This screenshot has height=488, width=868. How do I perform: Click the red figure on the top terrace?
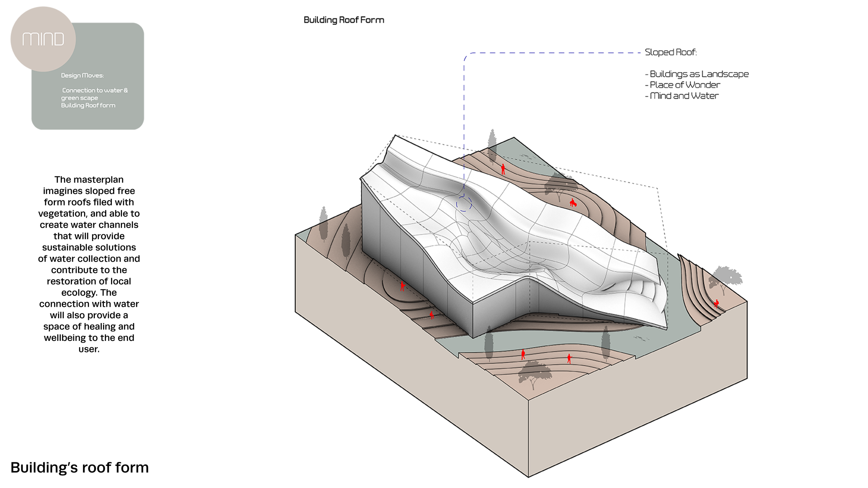coord(503,169)
